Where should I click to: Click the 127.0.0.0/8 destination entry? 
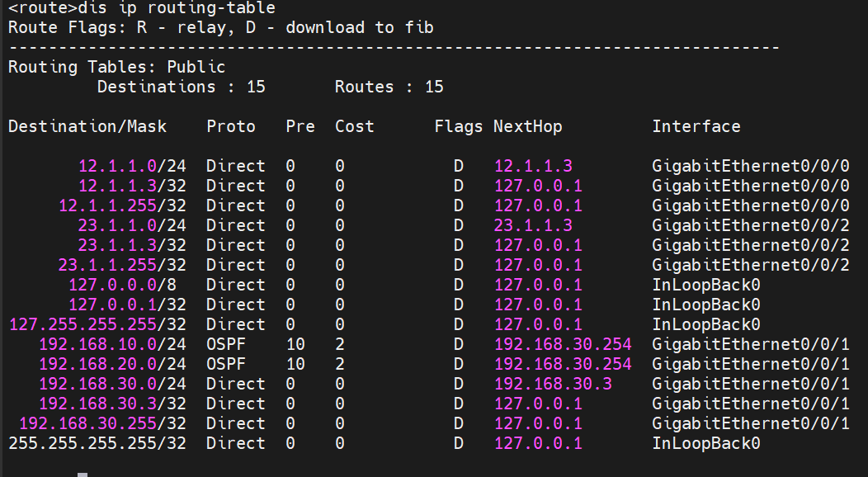coord(127,285)
